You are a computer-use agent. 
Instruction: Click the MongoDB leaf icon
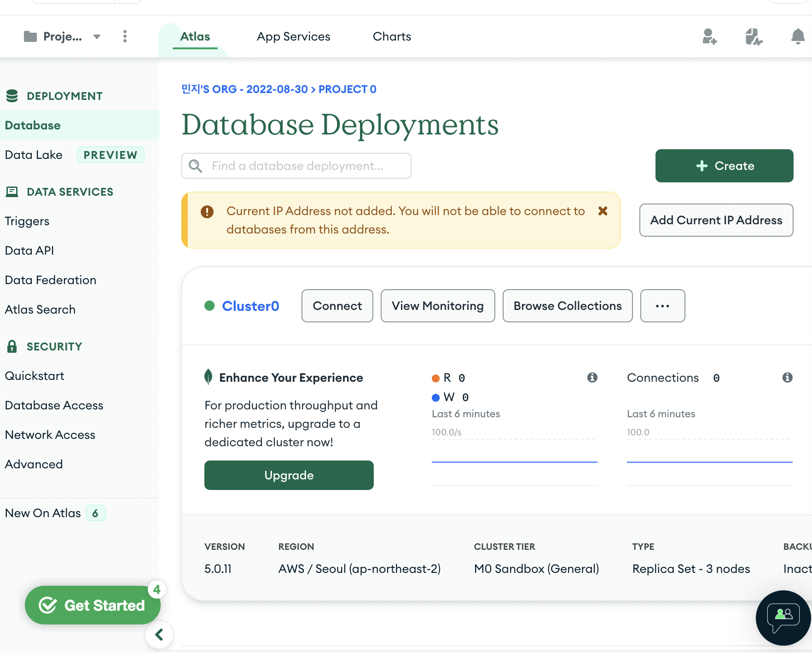pos(208,377)
